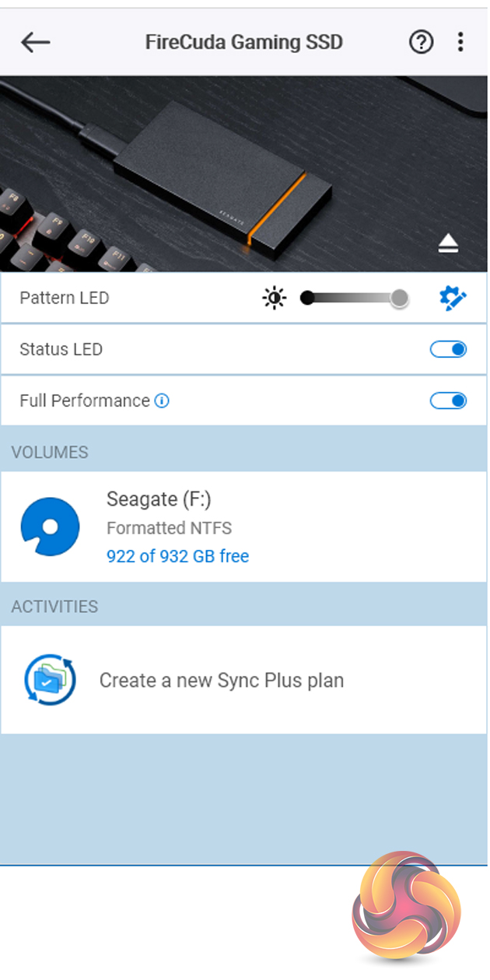This screenshot has height=980, width=490.
Task: Click the Pattern LED brightness slider
Action: (x=354, y=298)
